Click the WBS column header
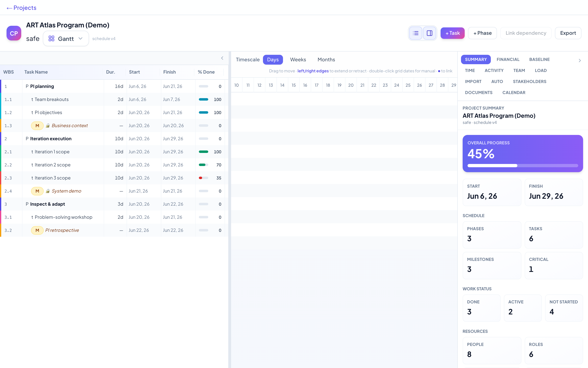The width and height of the screenshot is (588, 368). point(9,72)
